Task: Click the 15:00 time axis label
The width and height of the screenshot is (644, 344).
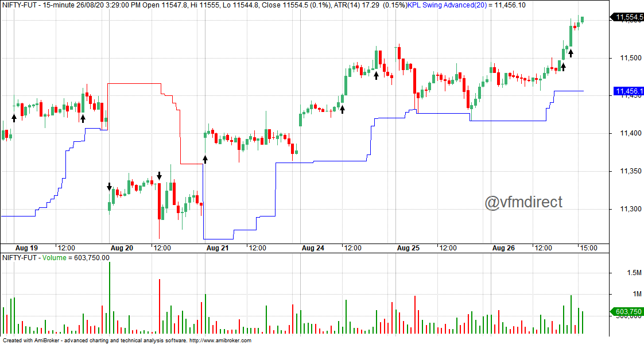Action: tap(588, 248)
